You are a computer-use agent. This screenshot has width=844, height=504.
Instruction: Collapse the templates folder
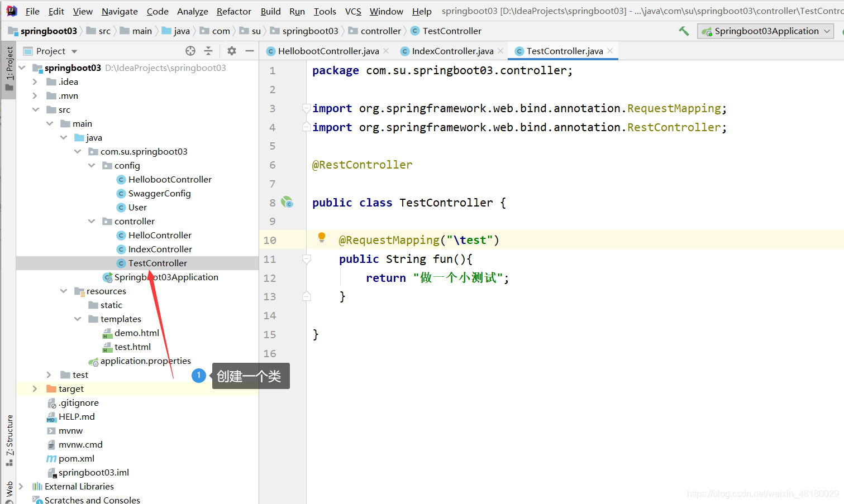coord(78,319)
